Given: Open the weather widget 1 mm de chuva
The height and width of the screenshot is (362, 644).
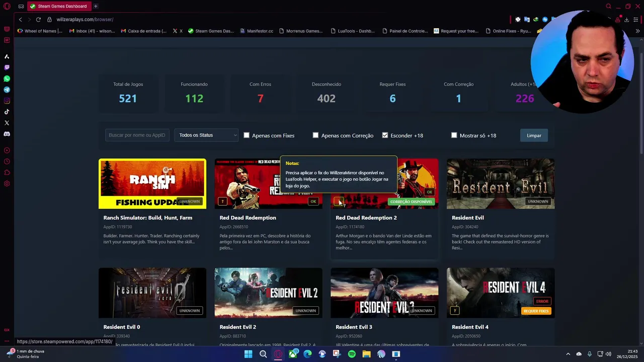Looking at the screenshot, I should (28, 354).
